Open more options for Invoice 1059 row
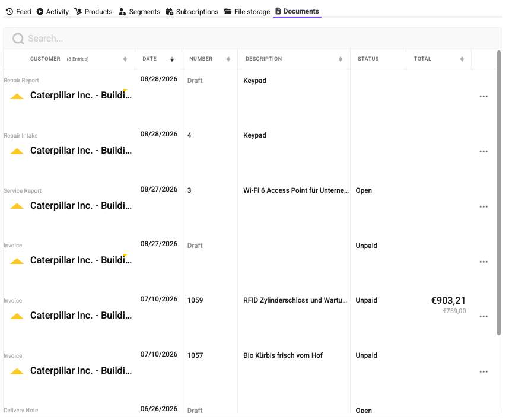The height and width of the screenshot is (420, 509). (x=483, y=316)
